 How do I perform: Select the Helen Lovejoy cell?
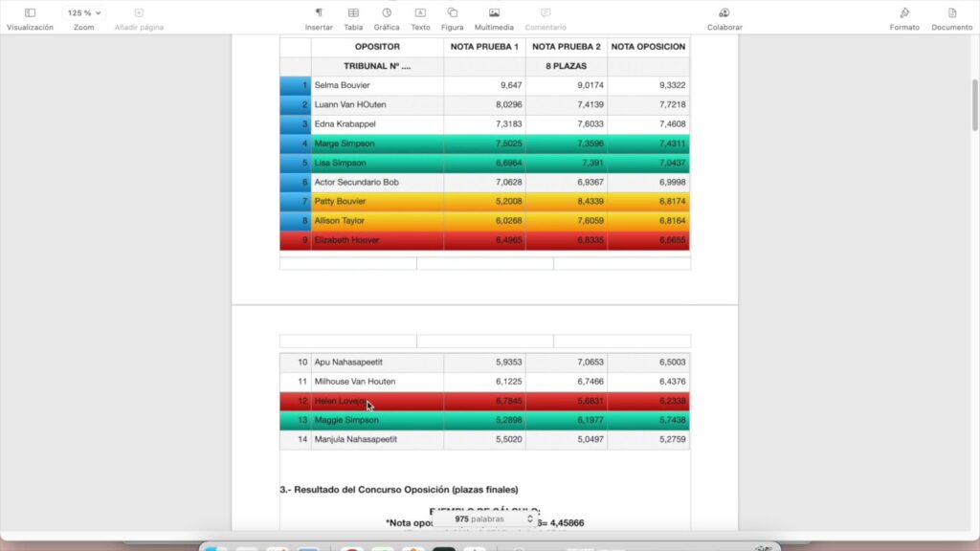click(377, 401)
